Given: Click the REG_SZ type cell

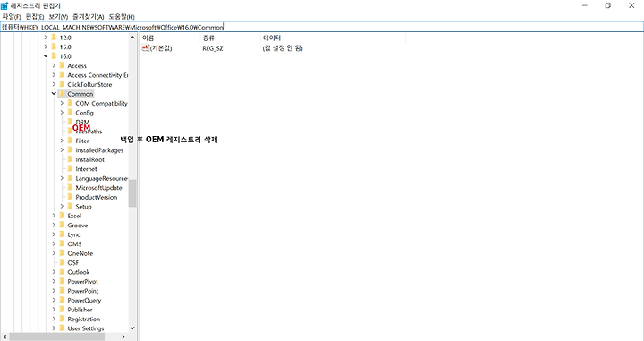Looking at the screenshot, I should [x=213, y=48].
